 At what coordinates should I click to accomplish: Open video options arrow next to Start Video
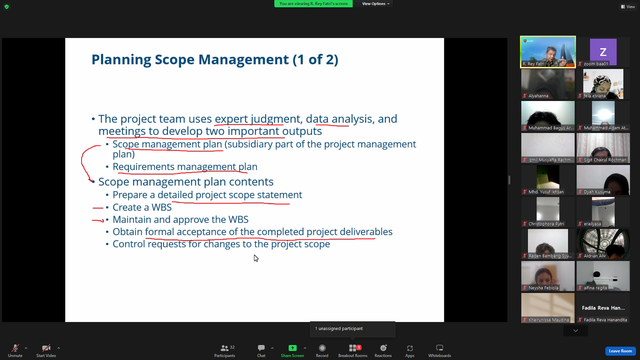click(x=58, y=348)
